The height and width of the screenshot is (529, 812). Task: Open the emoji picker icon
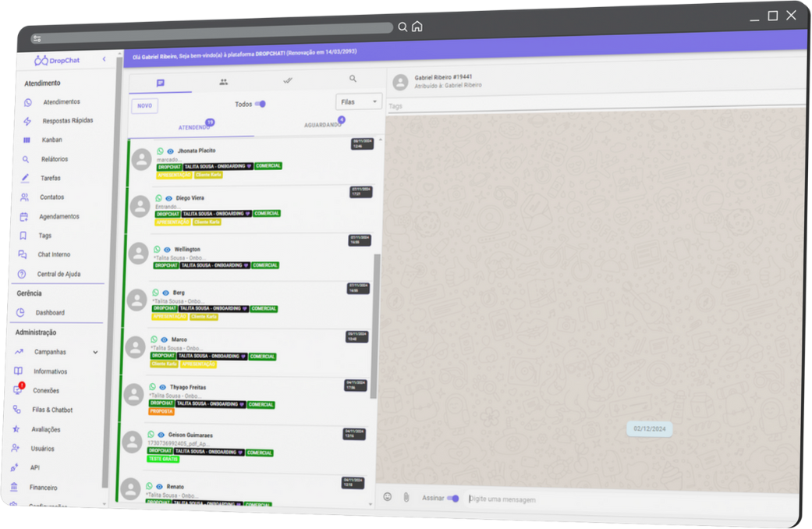[x=387, y=496]
